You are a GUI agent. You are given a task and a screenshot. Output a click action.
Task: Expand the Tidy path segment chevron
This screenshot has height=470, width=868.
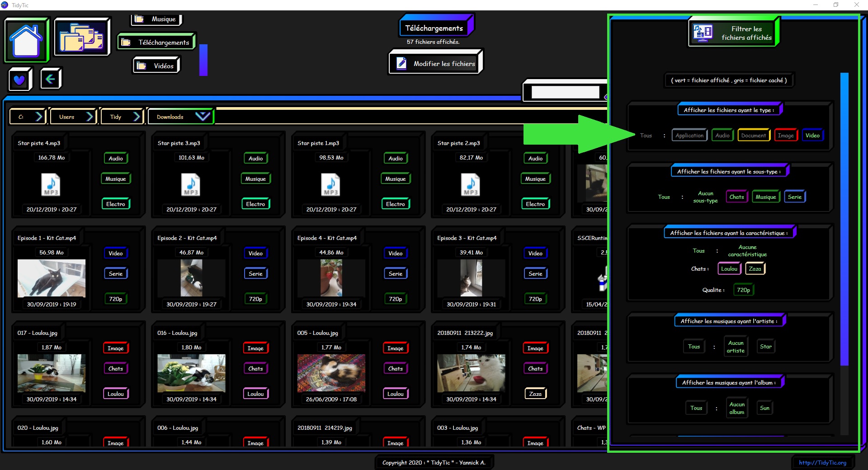(137, 117)
